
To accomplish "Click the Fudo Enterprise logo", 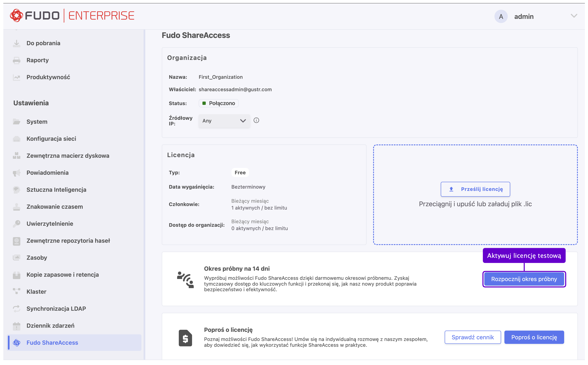I will 72,16.
